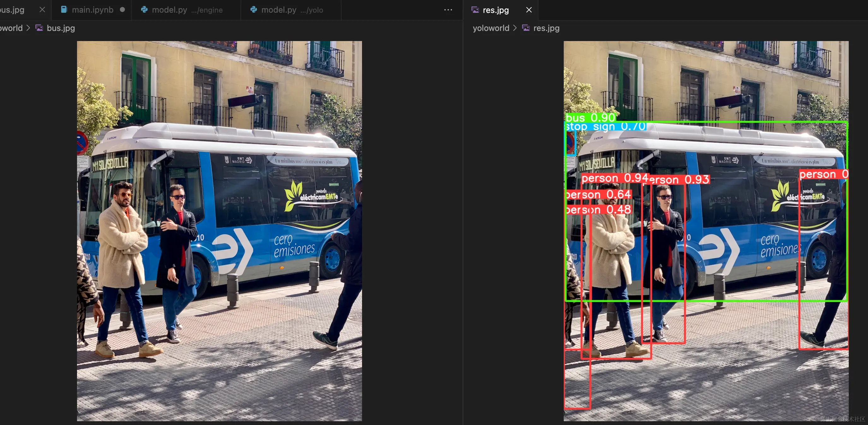Click Python icon on model.py engine tab
Viewport: 868px width, 425px height.
click(144, 10)
